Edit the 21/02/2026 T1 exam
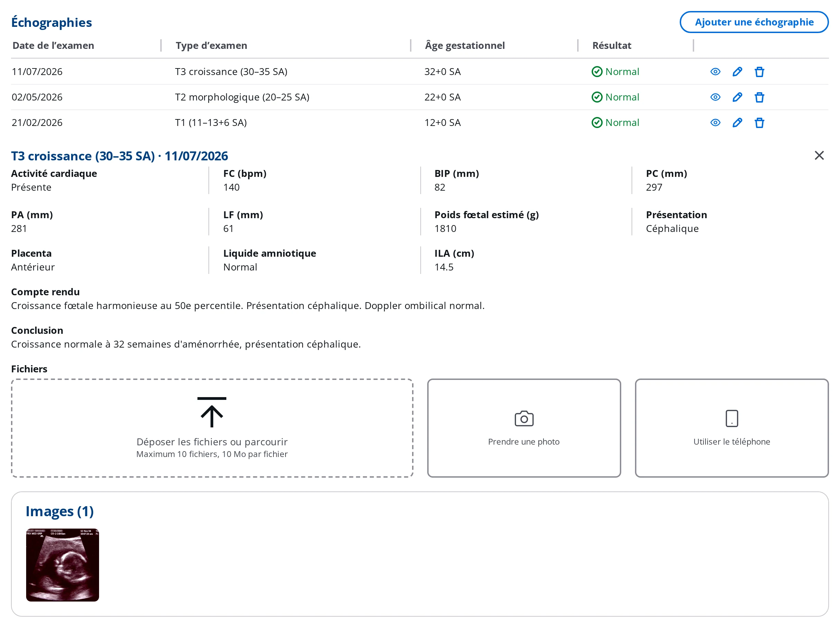This screenshot has height=627, width=840. click(737, 123)
